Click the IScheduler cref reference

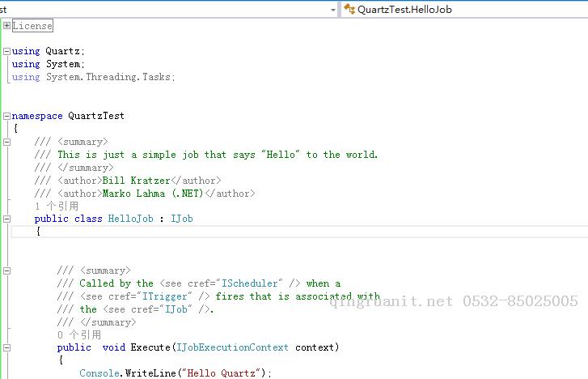[x=250, y=283]
